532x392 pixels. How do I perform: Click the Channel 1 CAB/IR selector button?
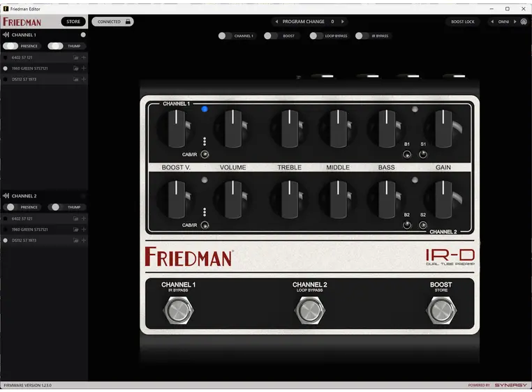pyautogui.click(x=205, y=155)
